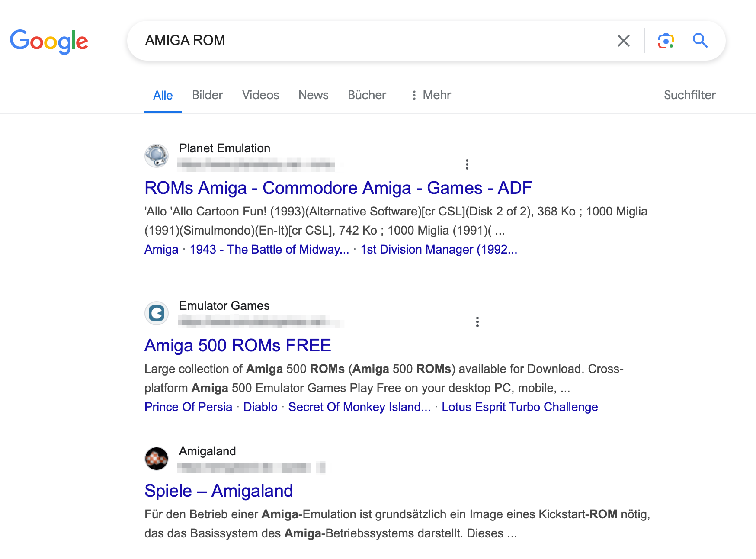
Task: Switch to the Videos tab
Action: tap(261, 95)
